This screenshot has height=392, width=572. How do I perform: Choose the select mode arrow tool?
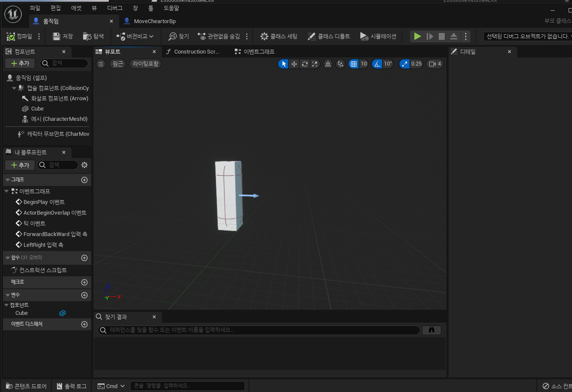[x=283, y=64]
